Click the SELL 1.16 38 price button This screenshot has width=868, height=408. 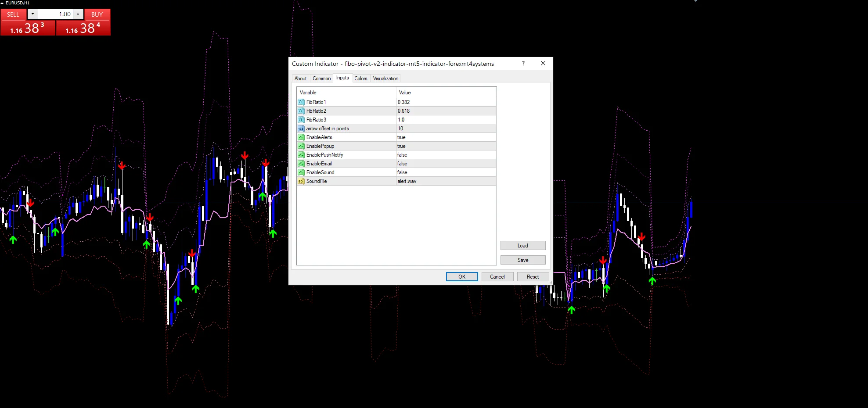tap(28, 28)
